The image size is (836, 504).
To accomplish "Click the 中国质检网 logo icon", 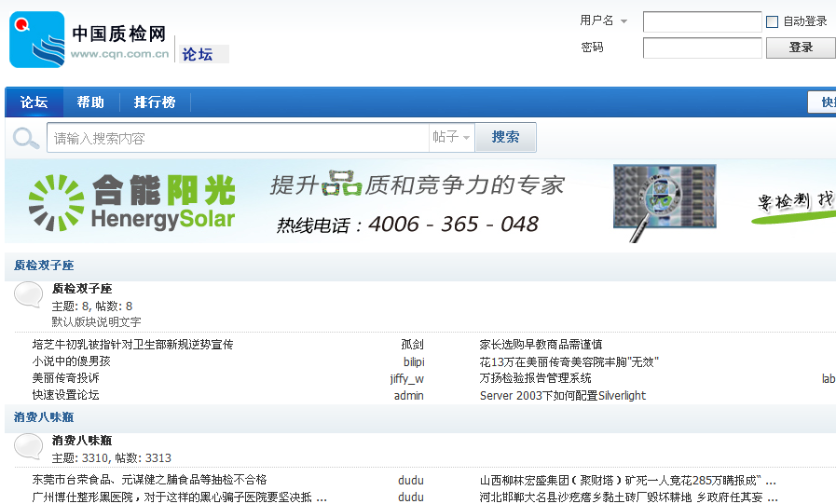I will (x=37, y=40).
